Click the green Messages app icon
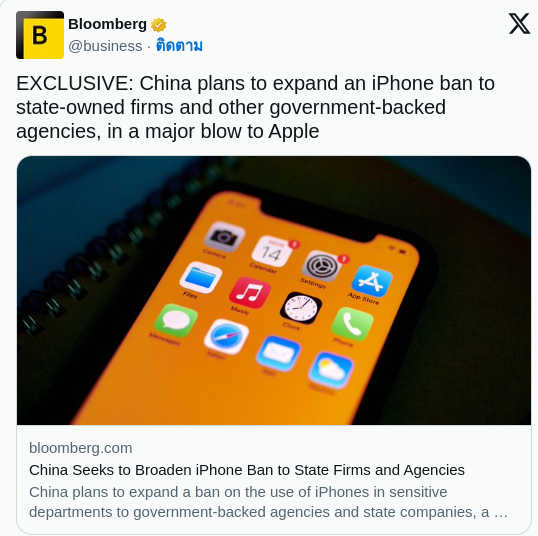Viewport: 538px width, 536px height. [x=176, y=320]
